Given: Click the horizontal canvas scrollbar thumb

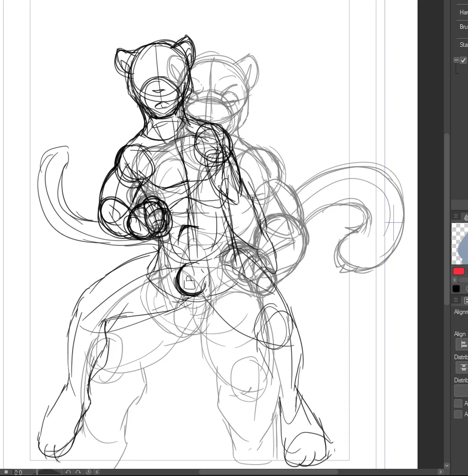Looking at the screenshot, I should click(x=269, y=472).
